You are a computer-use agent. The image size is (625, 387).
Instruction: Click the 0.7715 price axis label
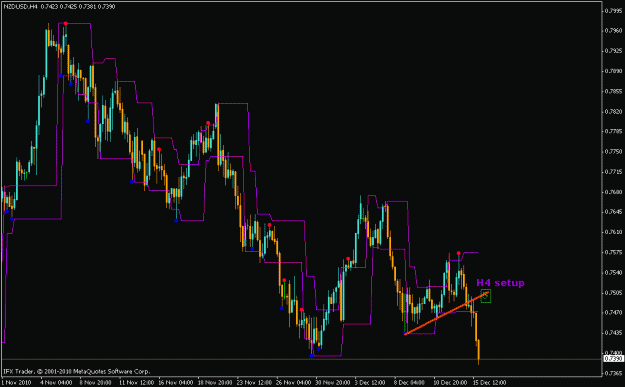tap(614, 171)
